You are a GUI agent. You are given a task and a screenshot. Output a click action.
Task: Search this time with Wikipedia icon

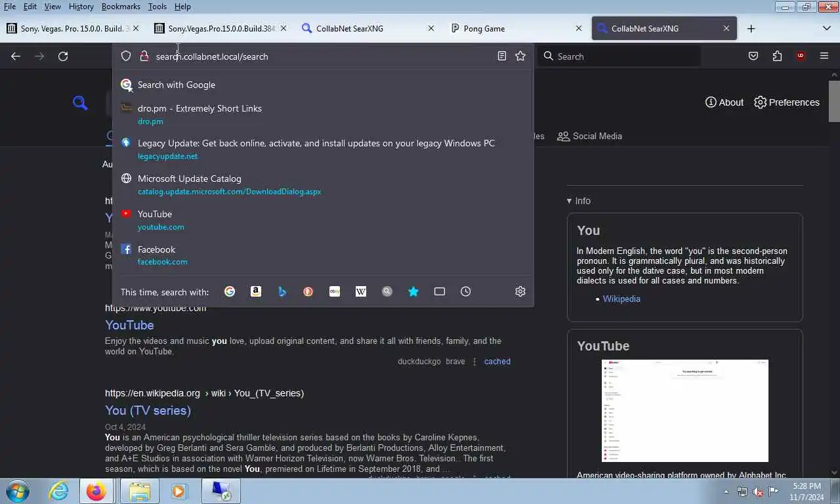(361, 291)
